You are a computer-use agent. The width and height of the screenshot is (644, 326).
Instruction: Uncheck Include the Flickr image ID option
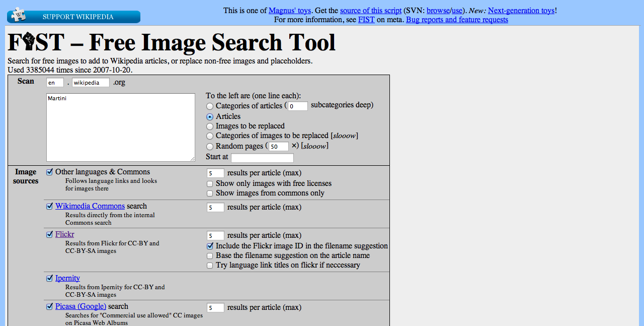(x=210, y=246)
